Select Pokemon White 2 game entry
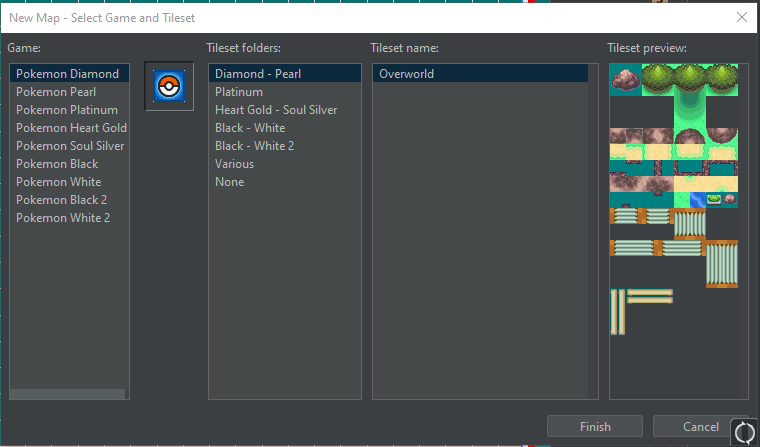Image resolution: width=760 pixels, height=447 pixels. tap(63, 218)
